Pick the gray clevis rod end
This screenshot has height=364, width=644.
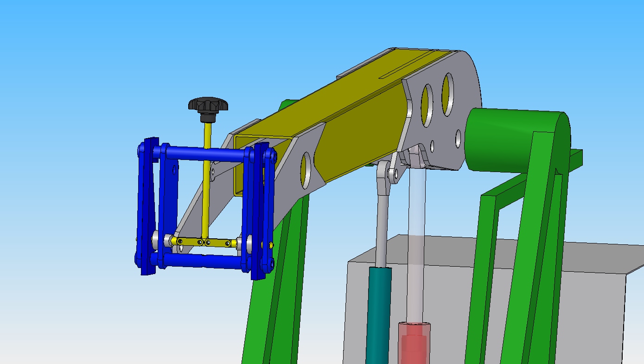tap(384, 179)
